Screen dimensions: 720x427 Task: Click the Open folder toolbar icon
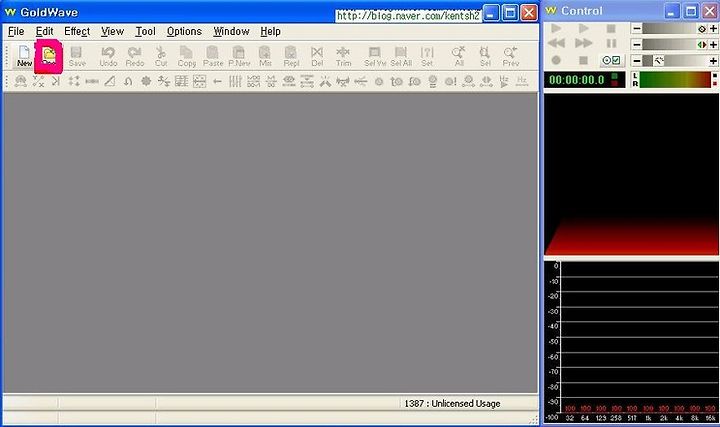click(x=49, y=56)
